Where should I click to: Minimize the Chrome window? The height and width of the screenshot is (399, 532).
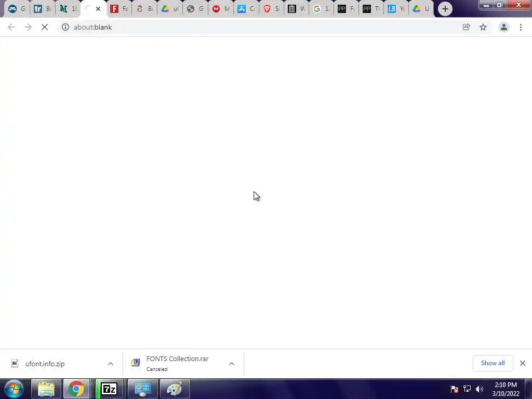486,5
